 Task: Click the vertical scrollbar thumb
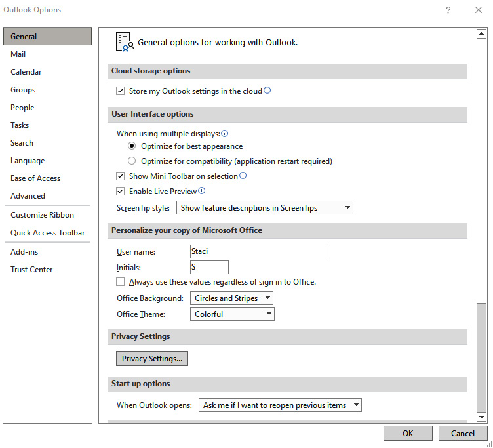tap(481, 171)
